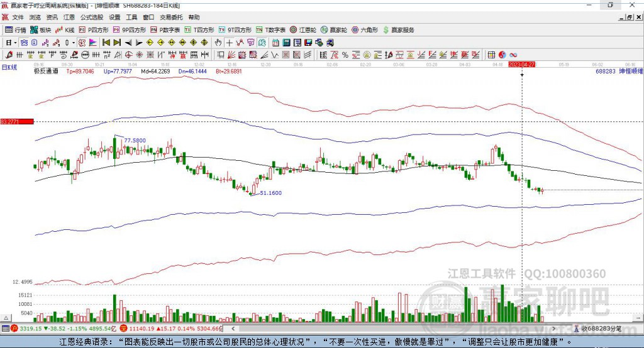Click the 83.2771 red price label
The width and height of the screenshot is (644, 348).
click(17, 121)
